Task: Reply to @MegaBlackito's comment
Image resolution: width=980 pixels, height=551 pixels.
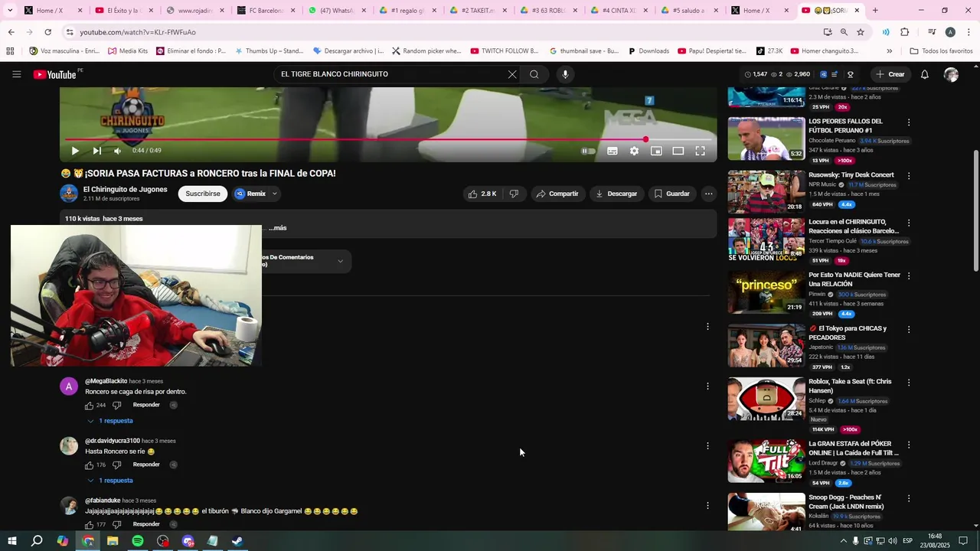Action: point(146,405)
